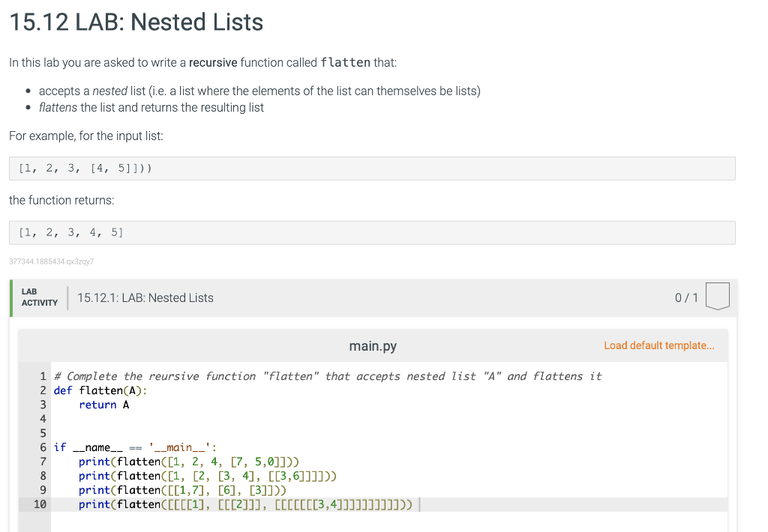The height and width of the screenshot is (532, 768).
Task: Click the heading 15.12 LAB: Nested Lists
Action: (135, 22)
